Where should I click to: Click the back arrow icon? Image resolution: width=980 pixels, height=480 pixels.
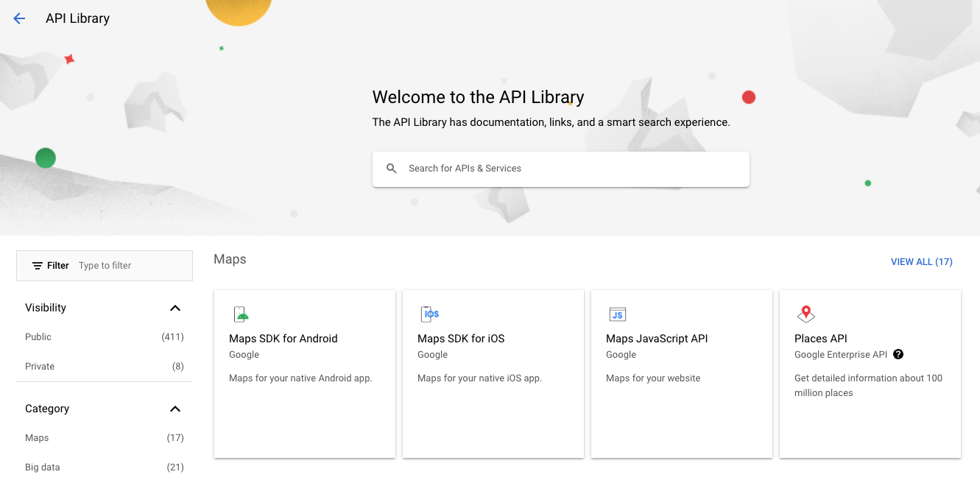(19, 19)
